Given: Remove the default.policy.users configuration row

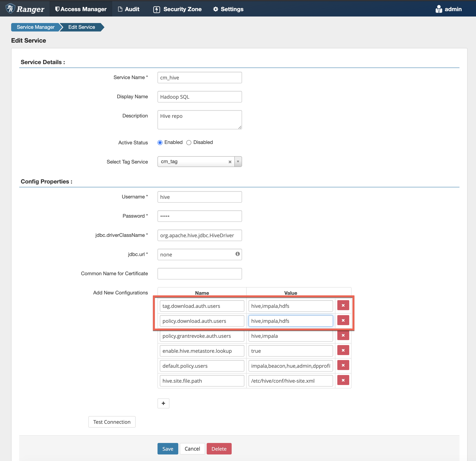Looking at the screenshot, I should tap(343, 365).
